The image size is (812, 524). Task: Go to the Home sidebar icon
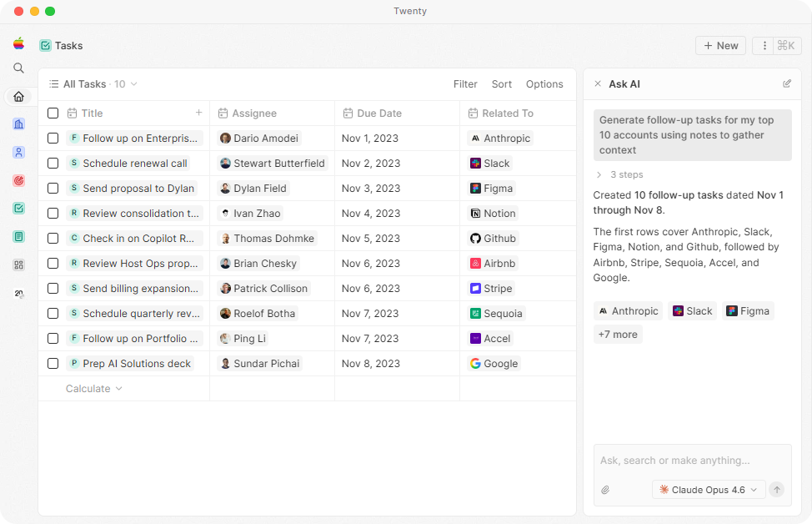click(x=18, y=97)
